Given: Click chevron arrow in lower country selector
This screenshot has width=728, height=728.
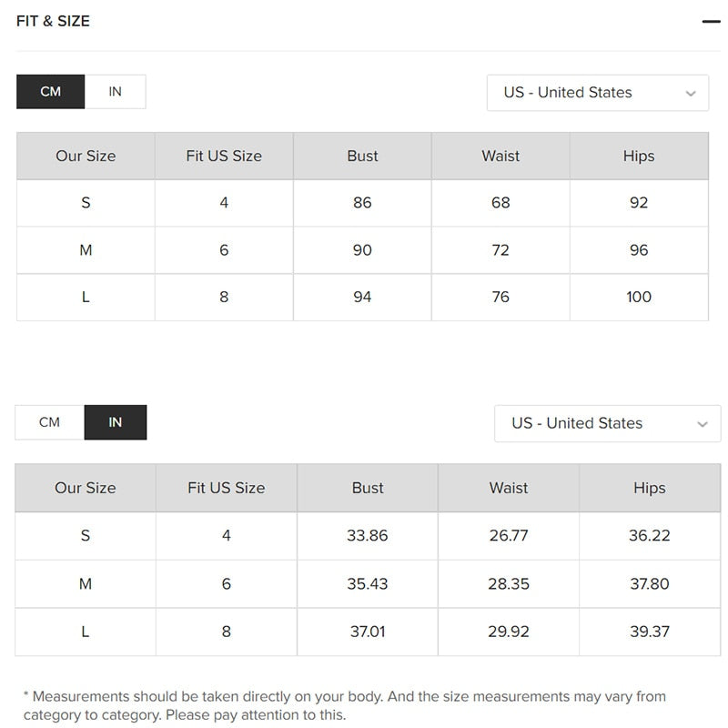Looking at the screenshot, I should point(702,424).
